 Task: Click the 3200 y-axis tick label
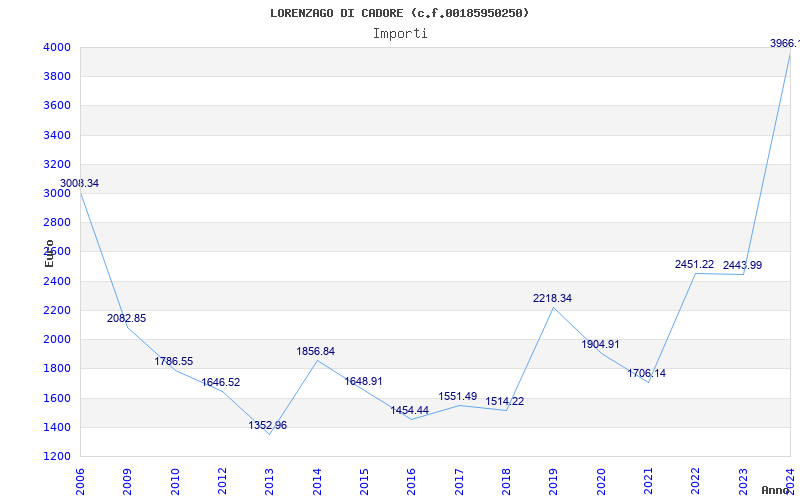[x=57, y=164]
